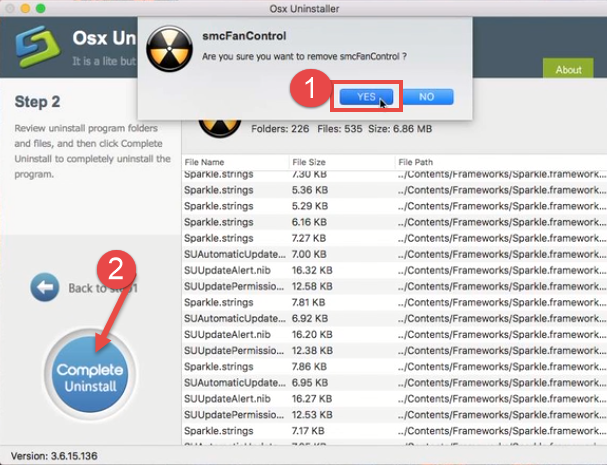Click the blue back arrow icon
The height and width of the screenshot is (465, 607).
[45, 287]
